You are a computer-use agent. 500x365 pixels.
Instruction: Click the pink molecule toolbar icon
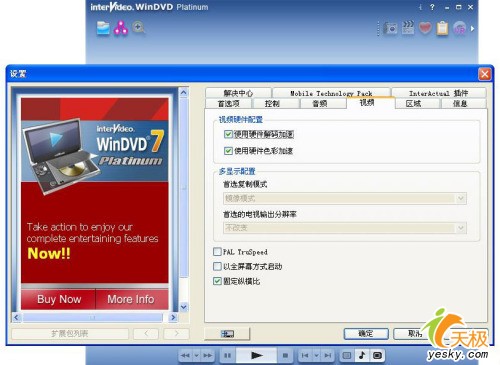click(x=121, y=28)
